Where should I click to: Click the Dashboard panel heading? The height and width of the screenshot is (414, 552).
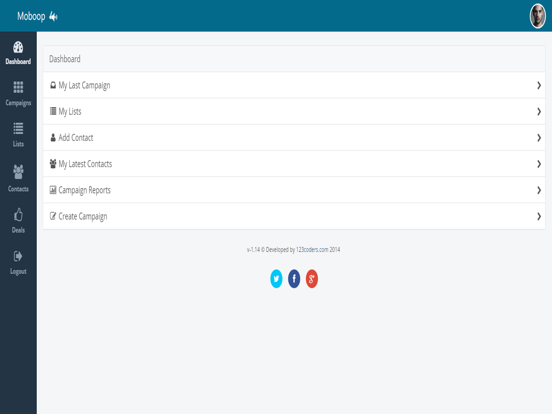pyautogui.click(x=65, y=59)
